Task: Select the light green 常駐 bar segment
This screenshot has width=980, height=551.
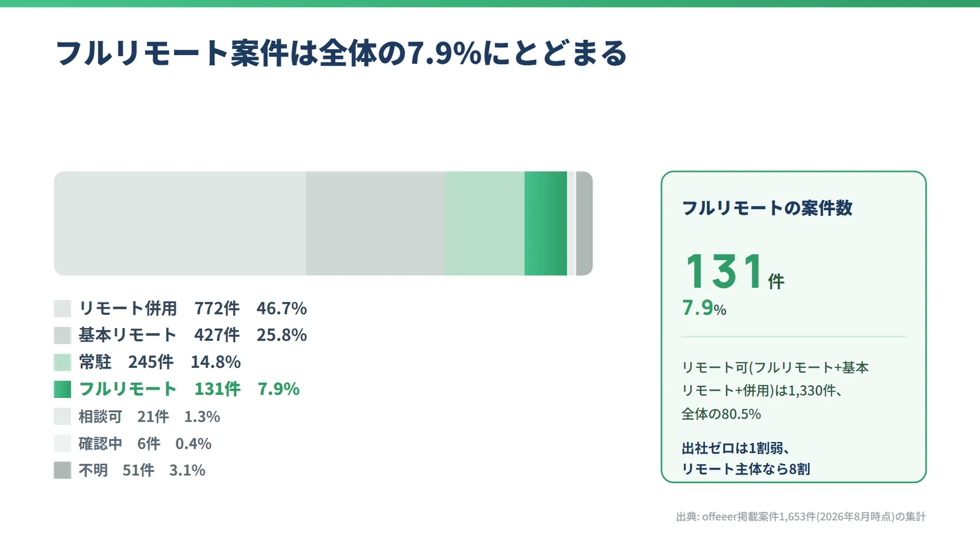Action: [484, 223]
